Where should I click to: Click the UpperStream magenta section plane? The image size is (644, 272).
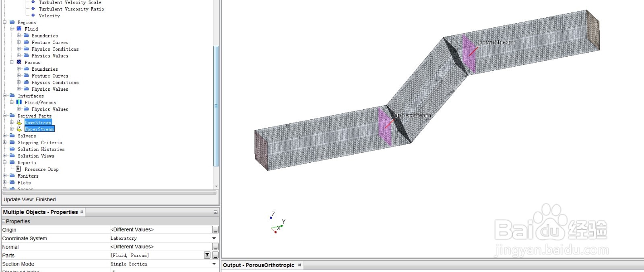coord(385,126)
